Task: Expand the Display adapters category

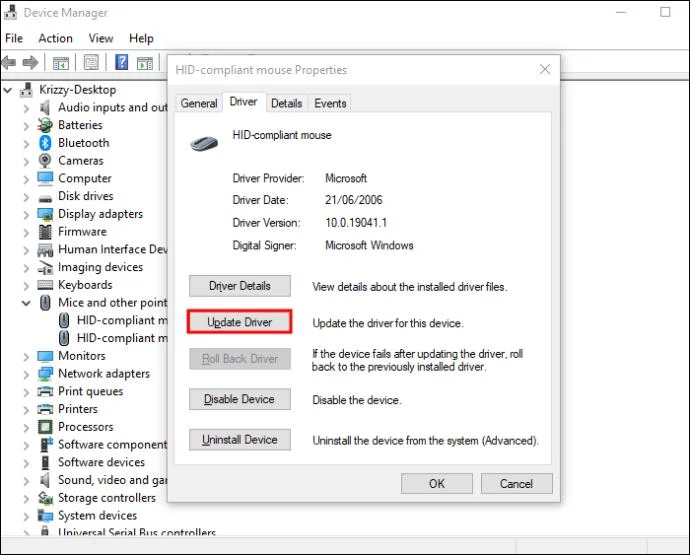Action: [26, 215]
